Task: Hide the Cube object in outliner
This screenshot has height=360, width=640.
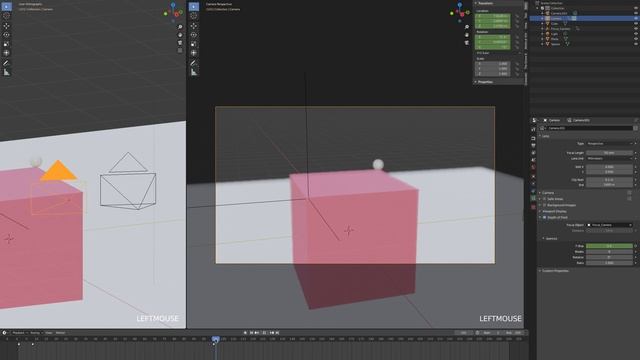Action: [x=636, y=23]
